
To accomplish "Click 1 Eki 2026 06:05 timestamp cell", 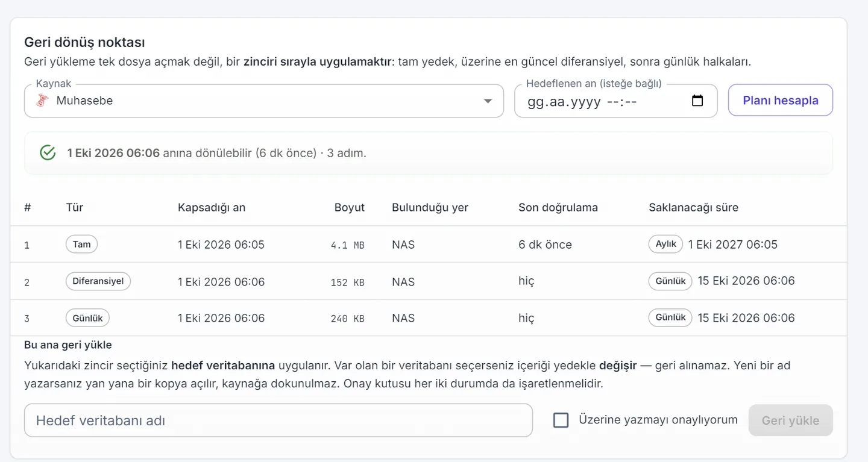I will [x=221, y=245].
